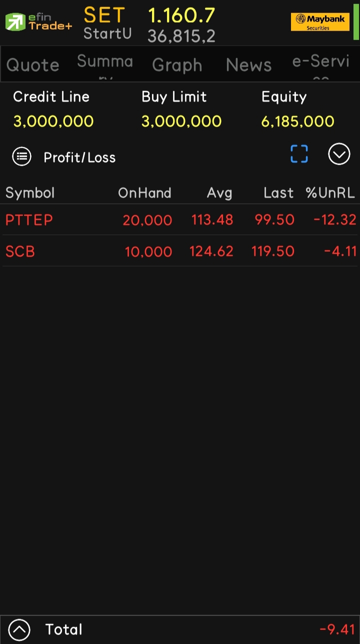Tap the Maybank Securities logo
Screen dimensions: 360x644
pos(320,22)
